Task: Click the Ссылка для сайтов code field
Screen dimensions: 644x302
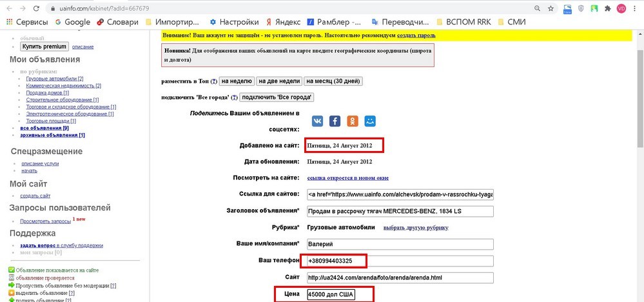Action: 400,194
